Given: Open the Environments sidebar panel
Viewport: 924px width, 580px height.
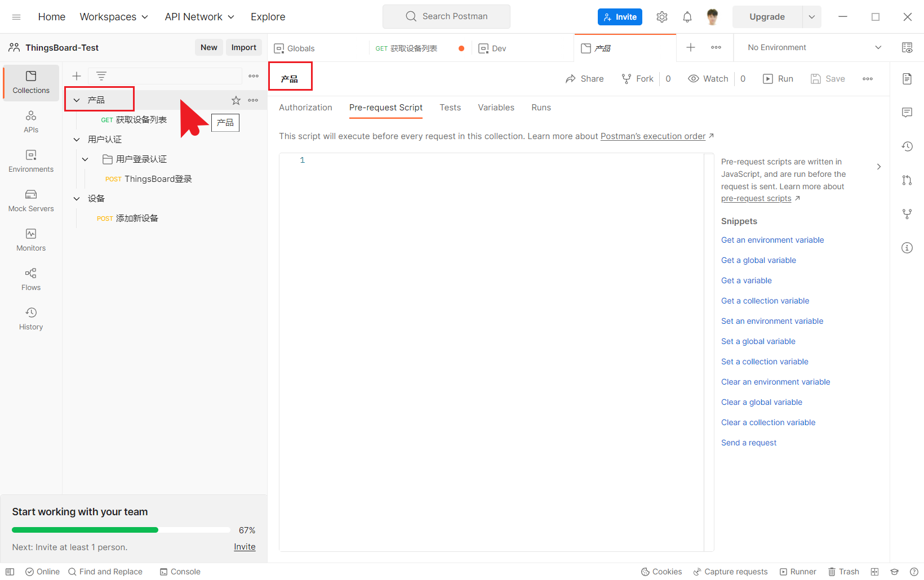Looking at the screenshot, I should point(31,162).
